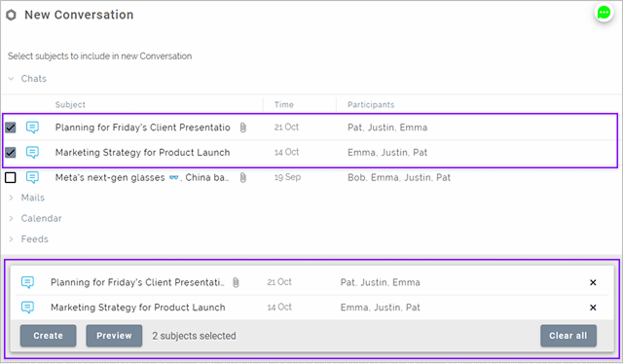Viewport: 623px width, 364px height.
Task: Click the Preview button
Action: tap(114, 336)
